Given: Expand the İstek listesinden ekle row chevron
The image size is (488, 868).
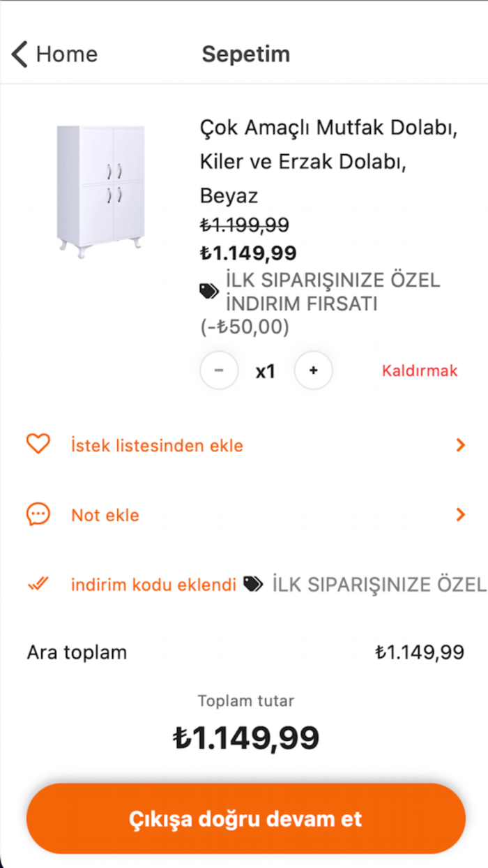Looking at the screenshot, I should 462,444.
